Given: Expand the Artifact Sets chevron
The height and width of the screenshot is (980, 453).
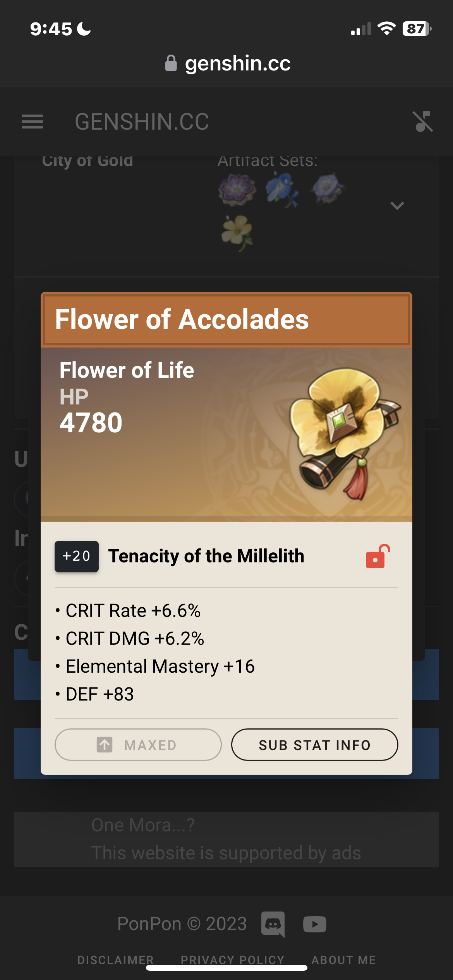Looking at the screenshot, I should (397, 206).
